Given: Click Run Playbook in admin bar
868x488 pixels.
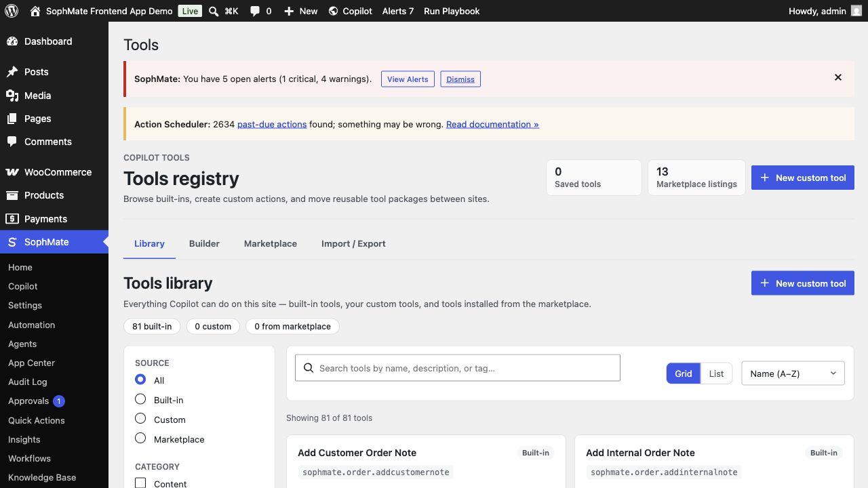Looking at the screenshot, I should (452, 11).
